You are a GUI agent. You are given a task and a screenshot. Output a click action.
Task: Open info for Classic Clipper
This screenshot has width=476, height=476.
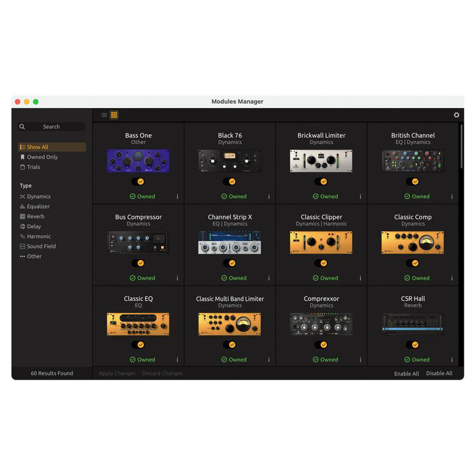pos(360,278)
